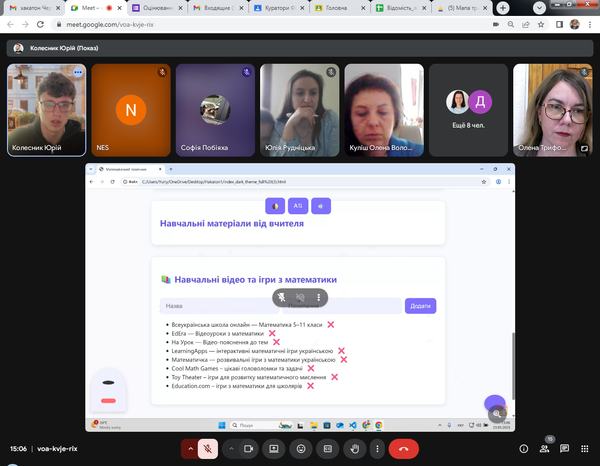Switch to the "Головна" browser tab
The image size is (600, 466).
pos(336,8)
